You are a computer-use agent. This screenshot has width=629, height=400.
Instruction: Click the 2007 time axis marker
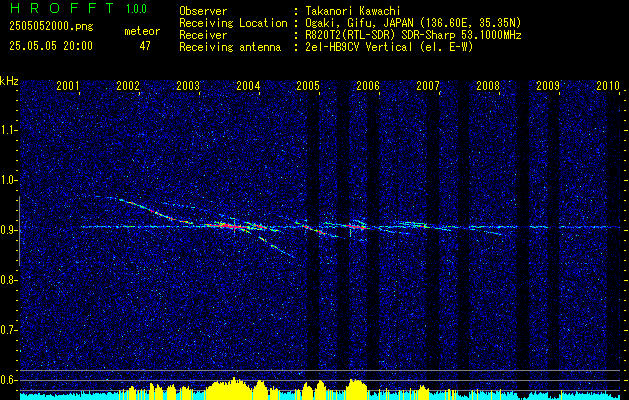tap(428, 85)
